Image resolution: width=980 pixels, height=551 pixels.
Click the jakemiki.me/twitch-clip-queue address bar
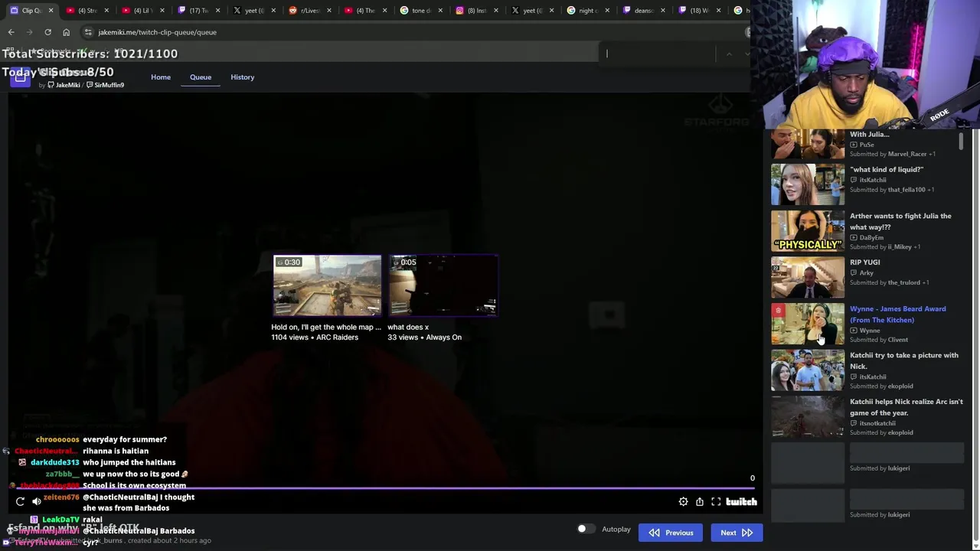coord(413,32)
